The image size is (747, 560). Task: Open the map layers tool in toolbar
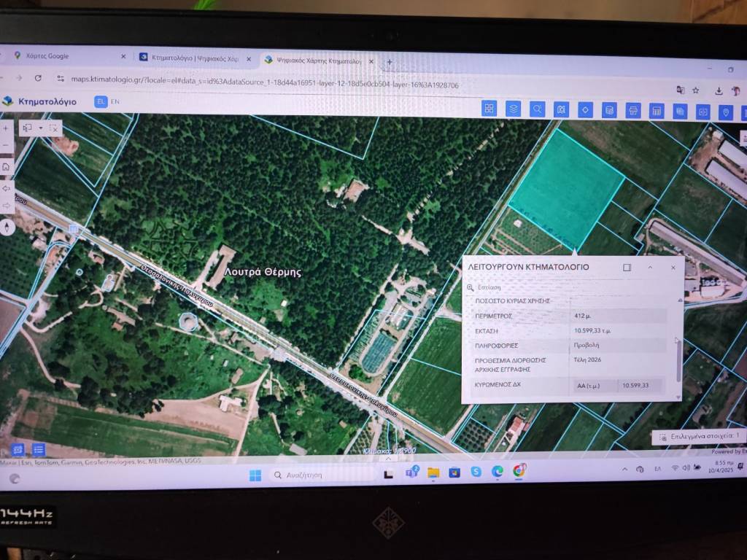[x=513, y=109]
